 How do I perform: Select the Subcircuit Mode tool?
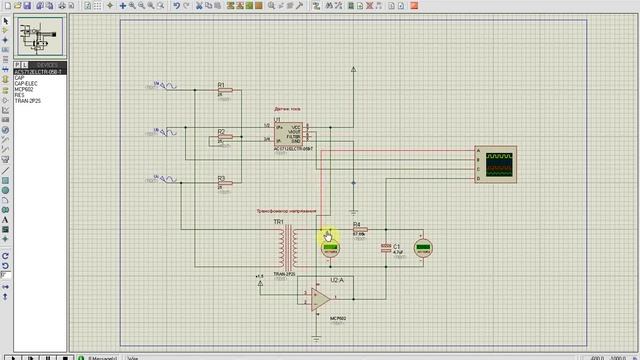pos(5,79)
